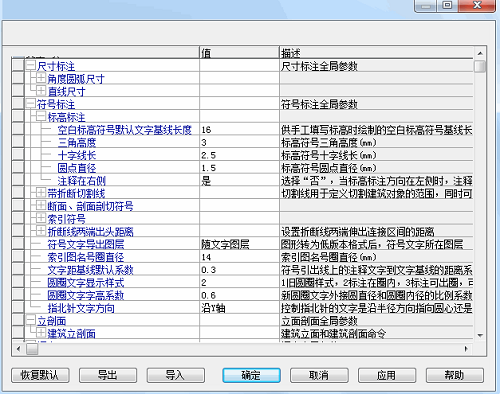The width and height of the screenshot is (500, 394).
Task: Select the 圆圈文字显示样式 parameter
Action: pos(86,283)
